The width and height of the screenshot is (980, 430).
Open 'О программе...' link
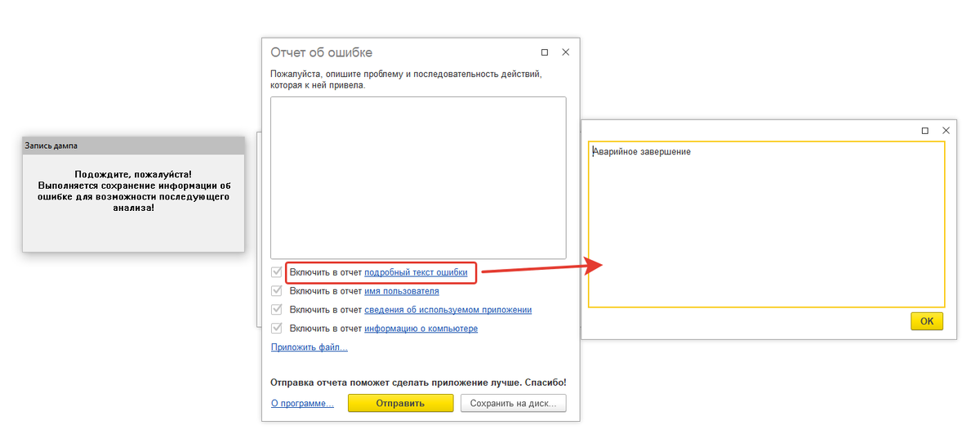point(302,403)
